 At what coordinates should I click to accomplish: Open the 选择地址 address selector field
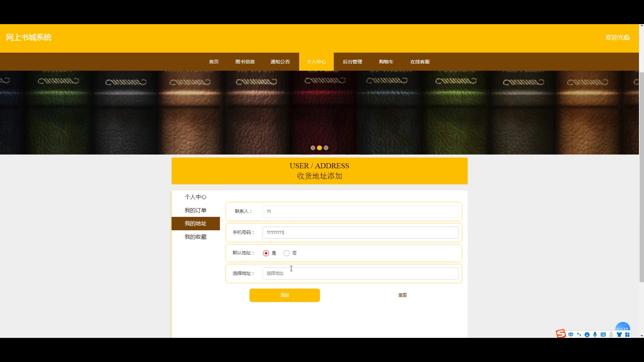360,273
